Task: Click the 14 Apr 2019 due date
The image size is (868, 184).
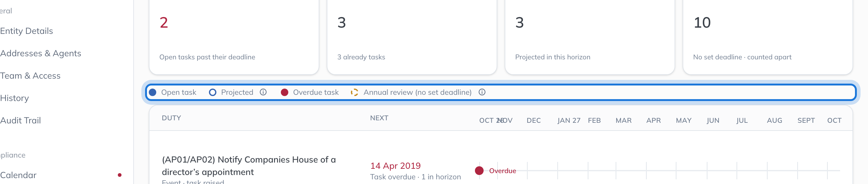Action: (x=395, y=166)
